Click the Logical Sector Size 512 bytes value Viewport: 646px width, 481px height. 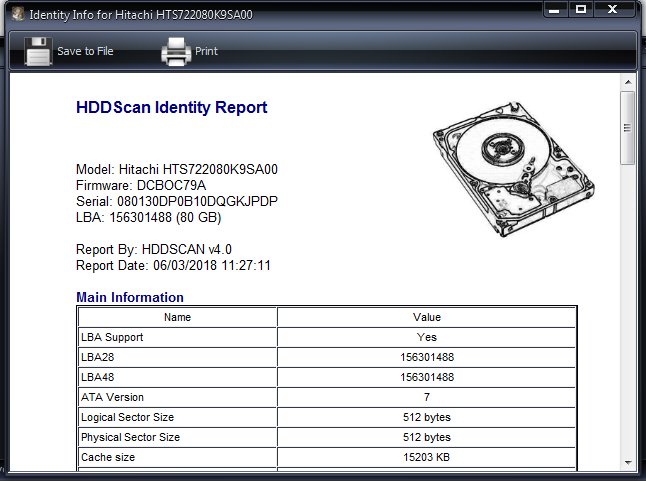click(427, 417)
